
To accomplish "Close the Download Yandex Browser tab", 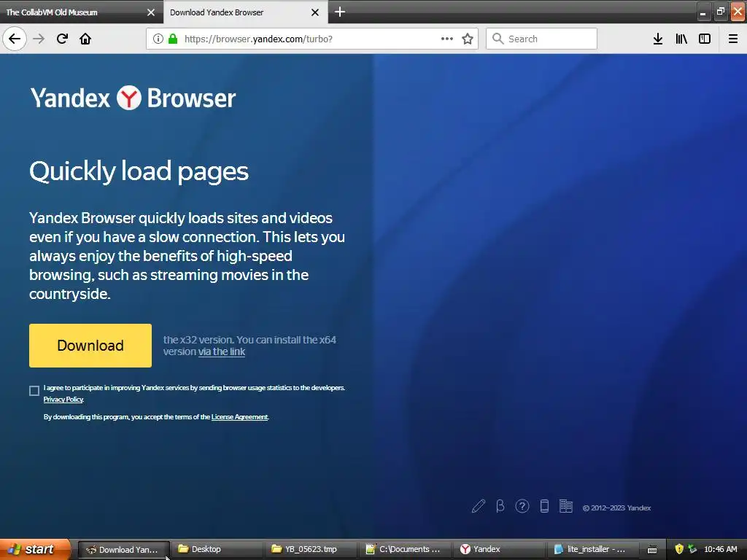I will click(x=315, y=12).
